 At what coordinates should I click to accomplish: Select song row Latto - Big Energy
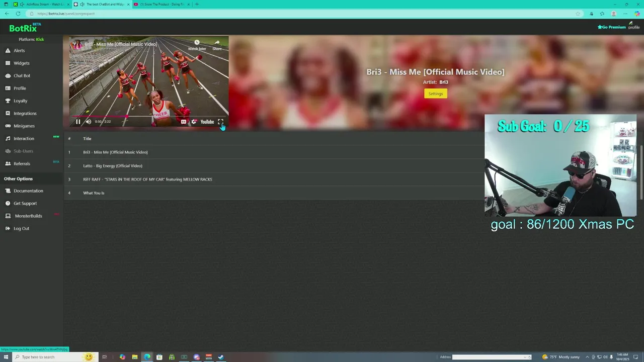coord(274,165)
